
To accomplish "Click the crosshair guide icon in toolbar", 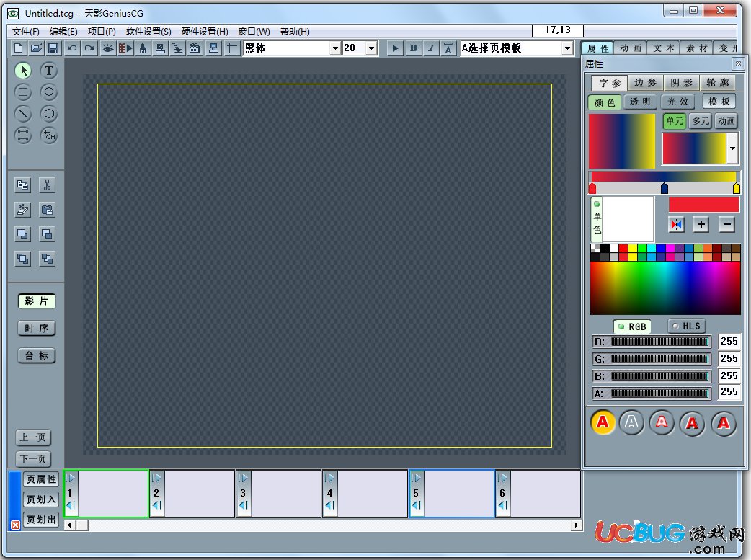I will click(x=232, y=48).
